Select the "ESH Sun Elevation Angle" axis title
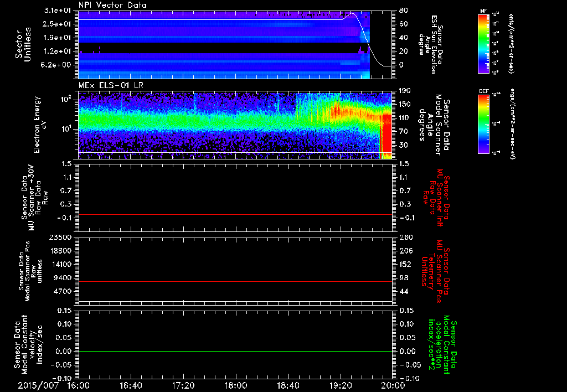Image resolution: width=567 pixels, height=392 pixels. (431, 44)
